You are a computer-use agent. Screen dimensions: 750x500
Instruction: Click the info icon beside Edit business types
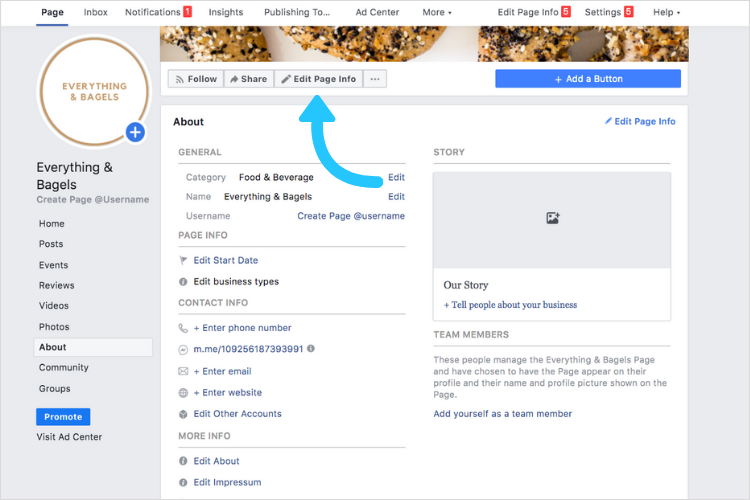coord(183,282)
